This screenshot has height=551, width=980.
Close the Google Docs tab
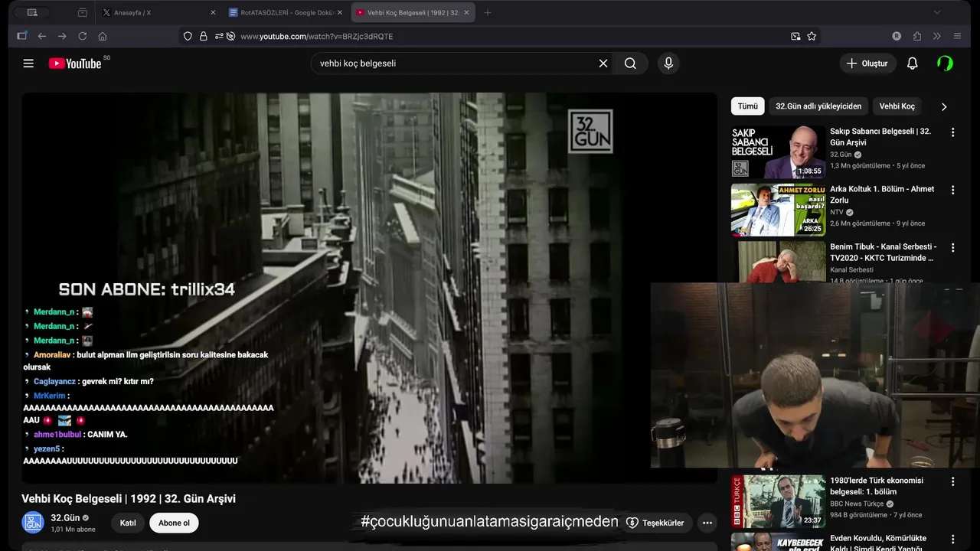339,12
